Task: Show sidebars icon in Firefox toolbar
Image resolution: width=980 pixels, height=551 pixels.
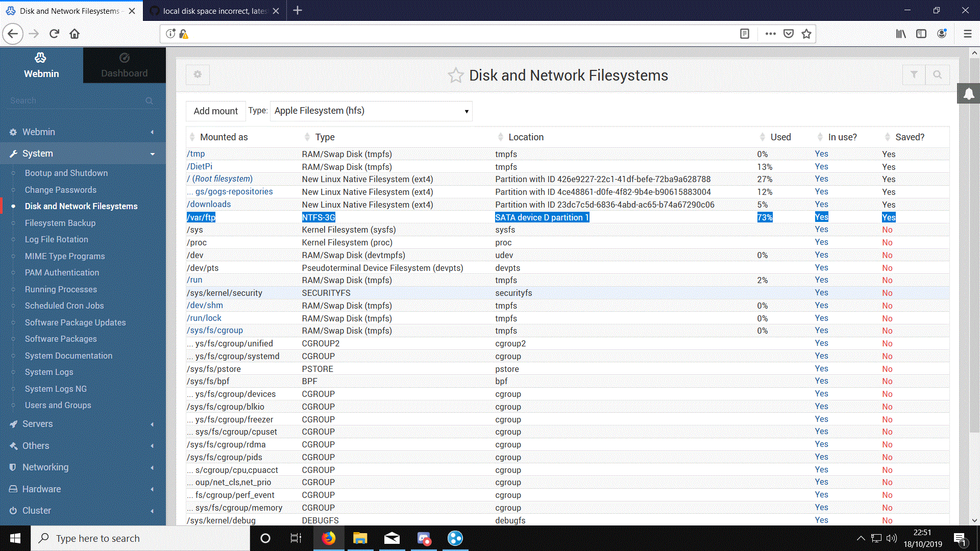Action: point(921,34)
